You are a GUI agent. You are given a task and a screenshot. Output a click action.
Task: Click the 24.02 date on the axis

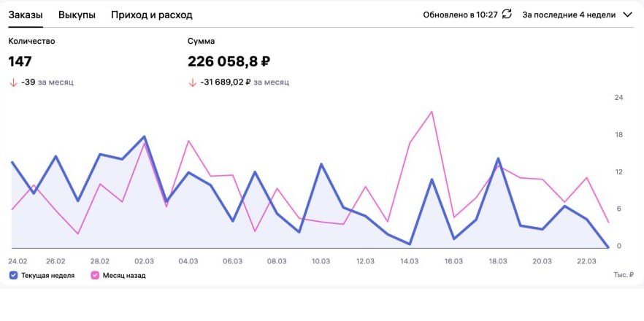18,261
